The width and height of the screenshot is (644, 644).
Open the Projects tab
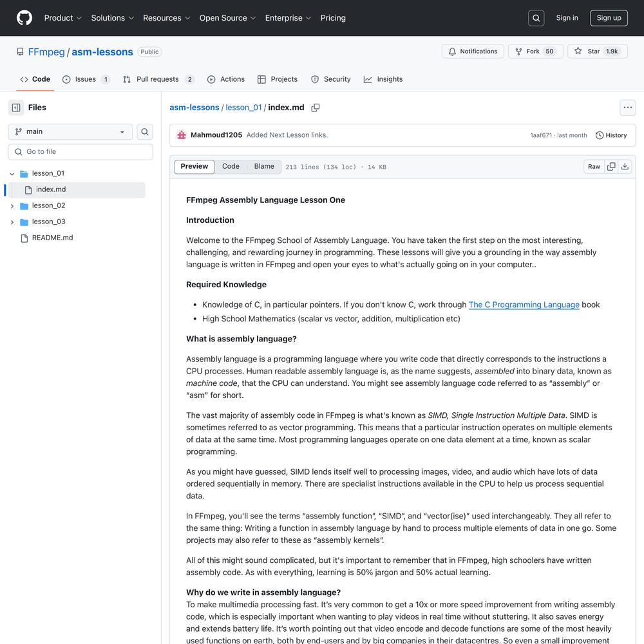[x=278, y=79]
